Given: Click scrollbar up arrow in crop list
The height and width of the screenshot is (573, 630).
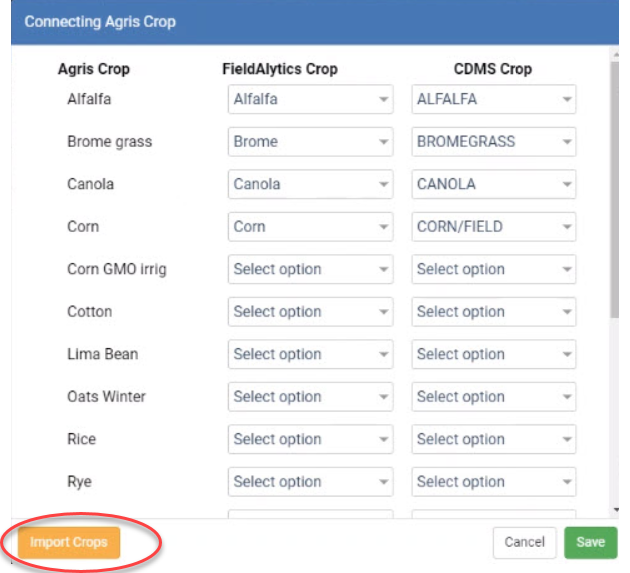Looking at the screenshot, I should [x=616, y=53].
